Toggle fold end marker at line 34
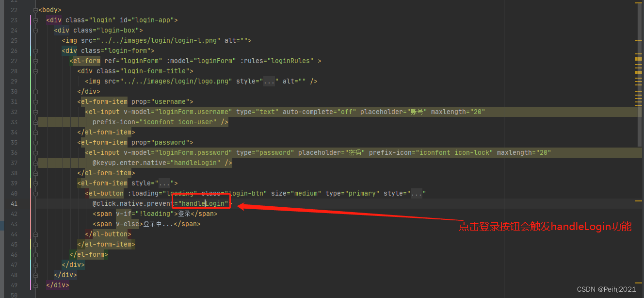This screenshot has height=298, width=644. (35, 132)
